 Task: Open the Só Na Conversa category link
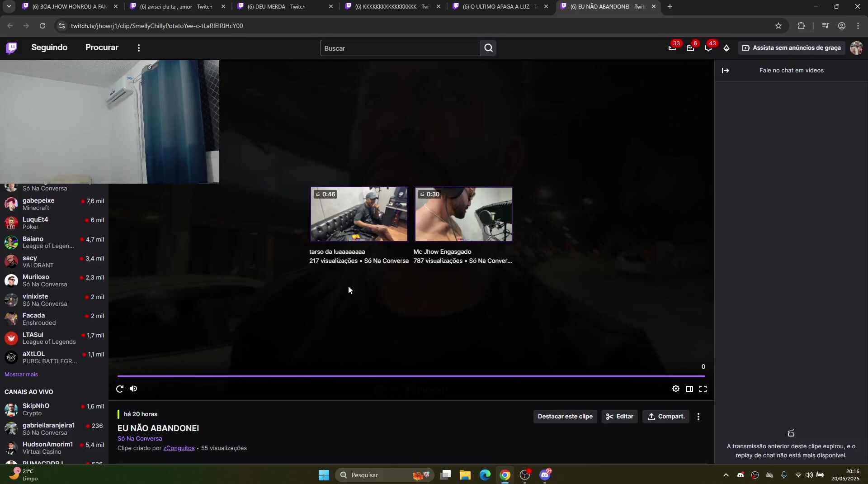(140, 439)
